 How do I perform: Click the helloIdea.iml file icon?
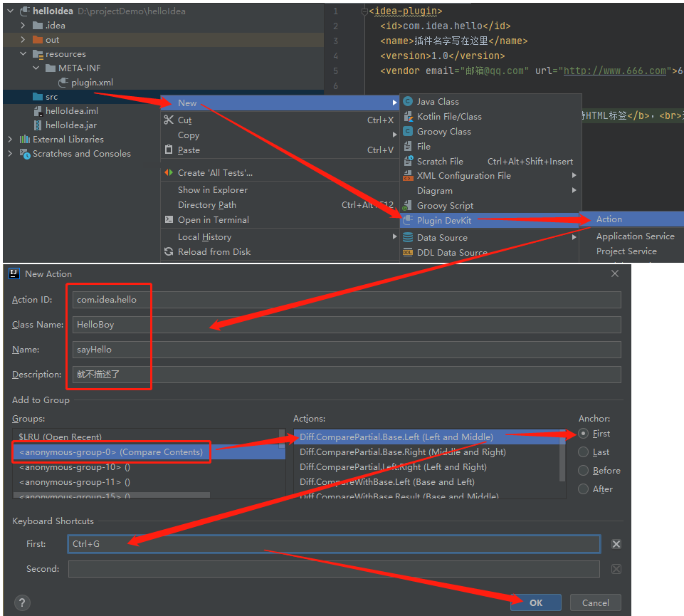38,111
